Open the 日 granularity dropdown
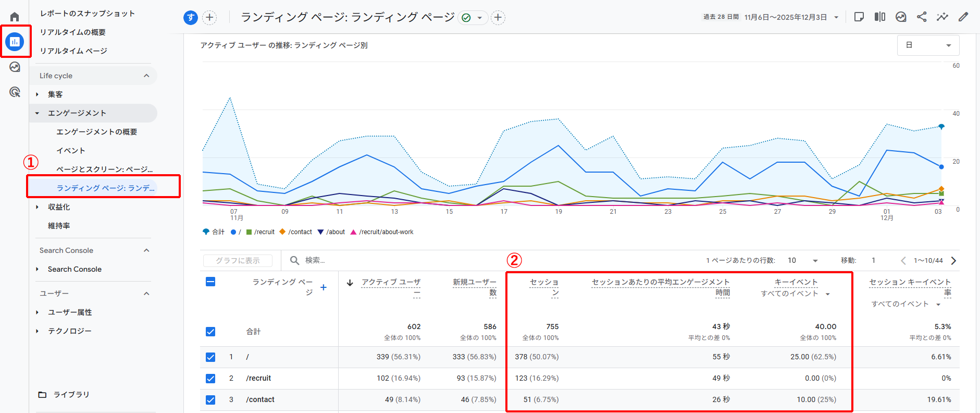980x413 pixels. click(928, 45)
